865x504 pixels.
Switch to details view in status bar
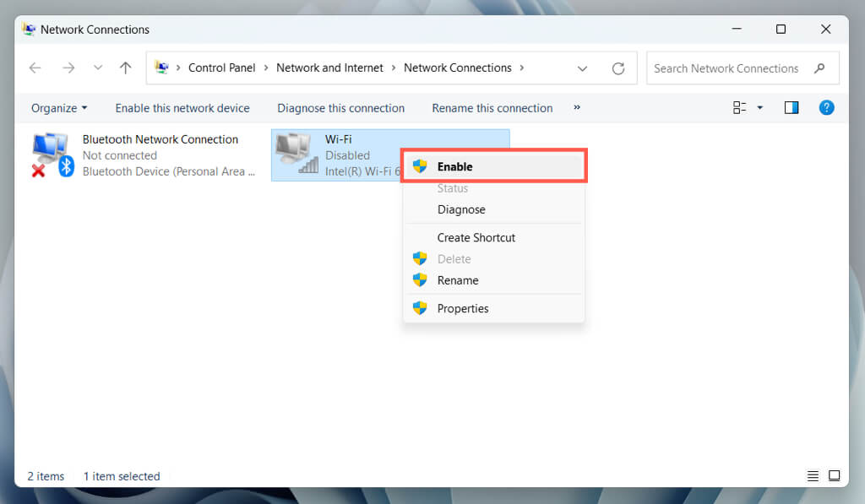(x=813, y=476)
